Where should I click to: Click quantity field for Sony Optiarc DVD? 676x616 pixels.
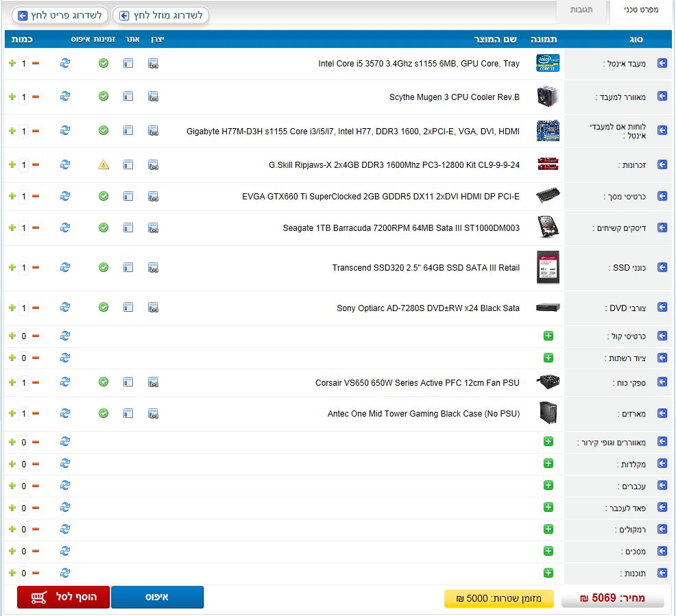pos(23,308)
